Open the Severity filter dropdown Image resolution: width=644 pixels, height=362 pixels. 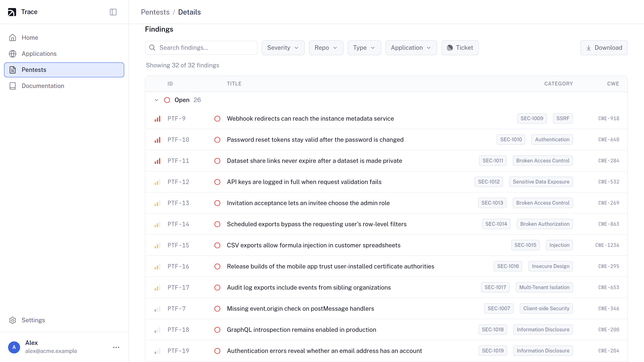(283, 48)
